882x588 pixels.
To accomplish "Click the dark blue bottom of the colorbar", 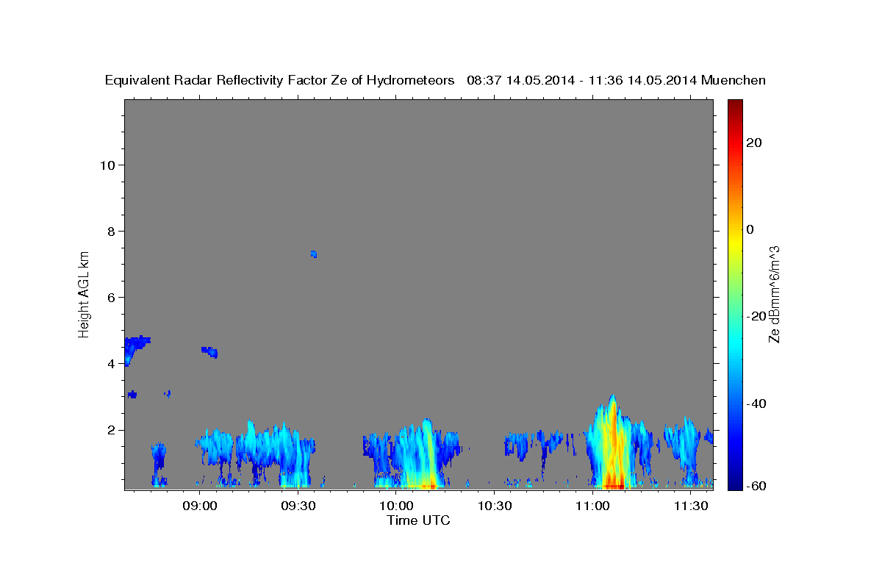I will click(734, 484).
